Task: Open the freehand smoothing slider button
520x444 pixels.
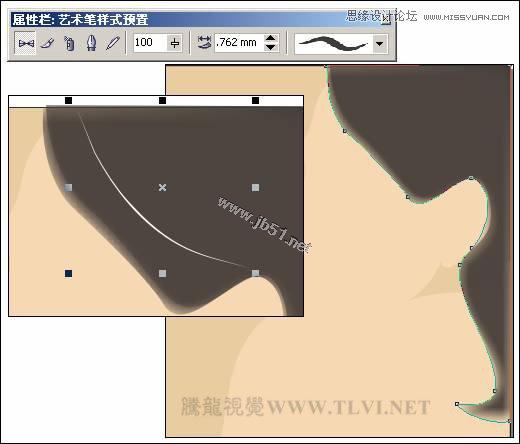Action: point(175,43)
